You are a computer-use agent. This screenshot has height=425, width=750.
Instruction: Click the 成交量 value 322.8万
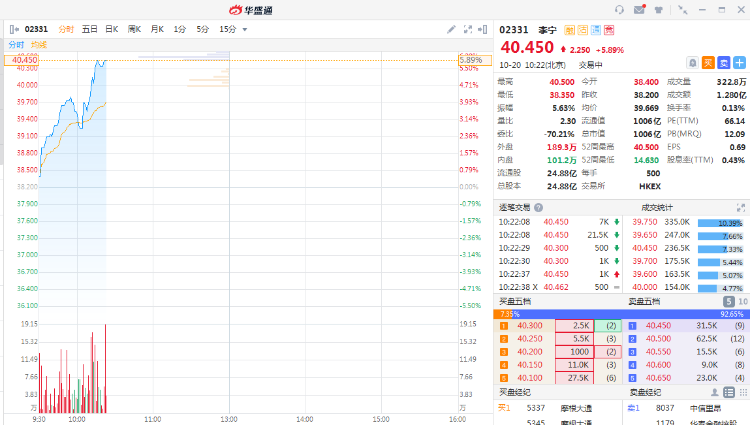point(731,82)
